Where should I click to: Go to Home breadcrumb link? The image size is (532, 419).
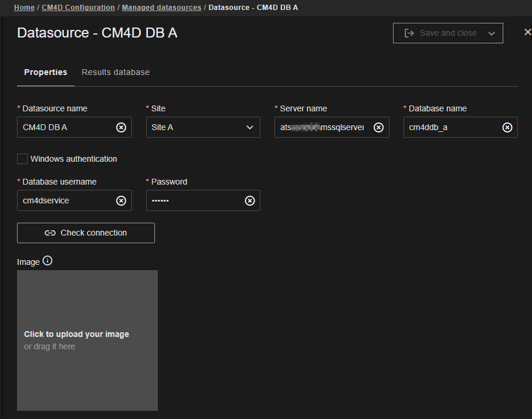click(x=24, y=8)
